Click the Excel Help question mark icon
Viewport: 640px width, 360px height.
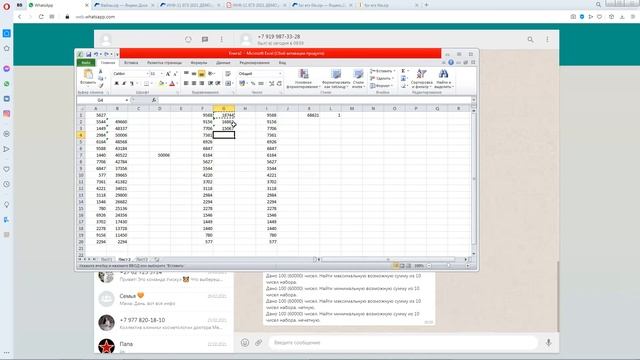(451, 62)
